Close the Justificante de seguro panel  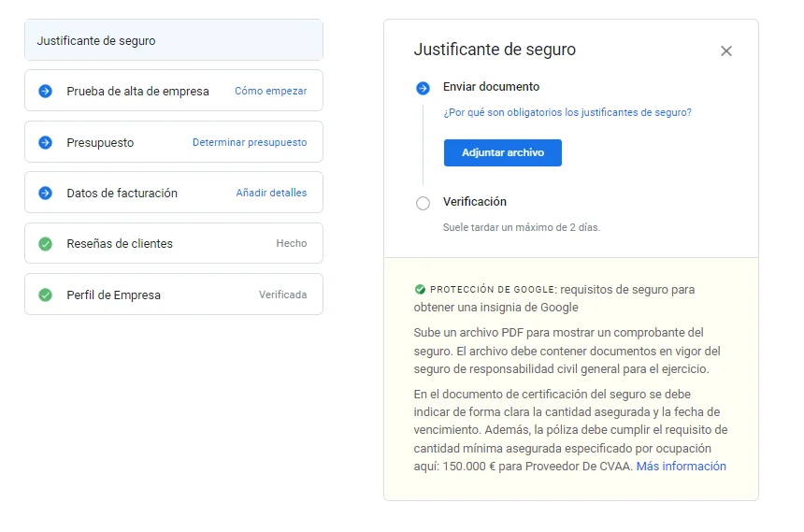pyautogui.click(x=726, y=51)
